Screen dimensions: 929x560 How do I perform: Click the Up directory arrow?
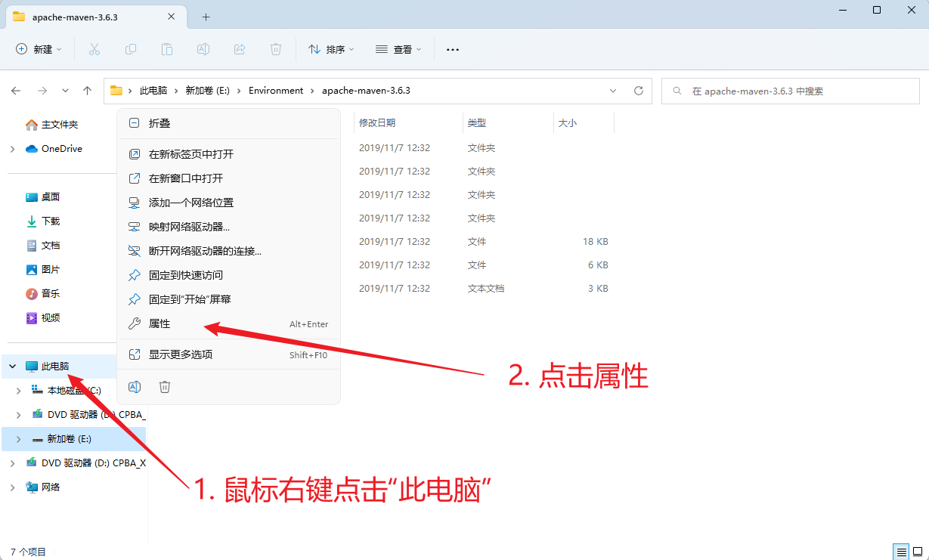tap(88, 91)
